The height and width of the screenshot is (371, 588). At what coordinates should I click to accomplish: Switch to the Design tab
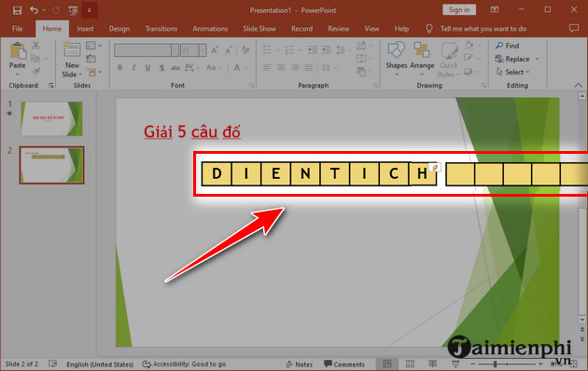[119, 29]
